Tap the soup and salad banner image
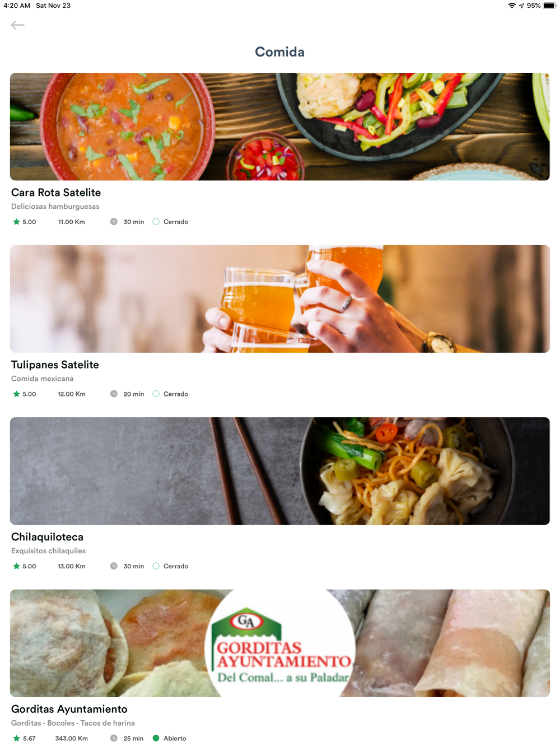The image size is (560, 747). tap(280, 127)
